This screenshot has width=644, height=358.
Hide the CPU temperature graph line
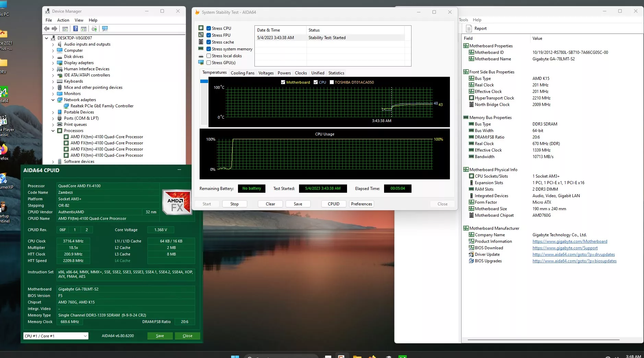(x=315, y=82)
